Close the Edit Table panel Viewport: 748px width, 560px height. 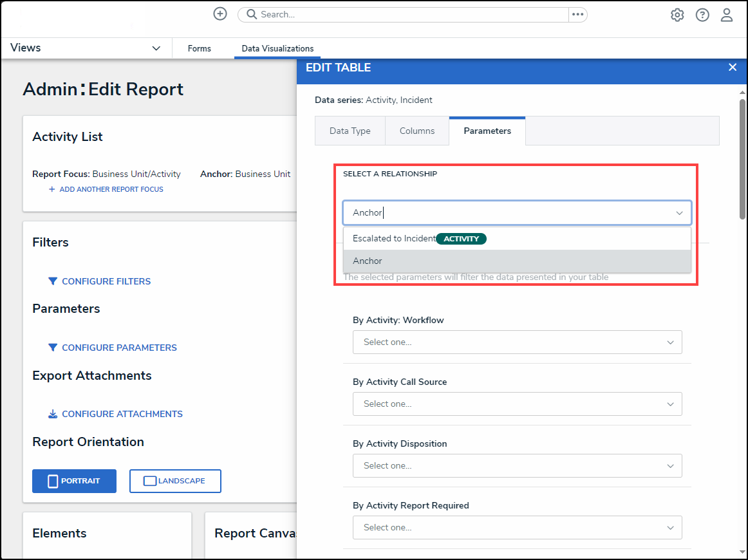click(x=732, y=68)
